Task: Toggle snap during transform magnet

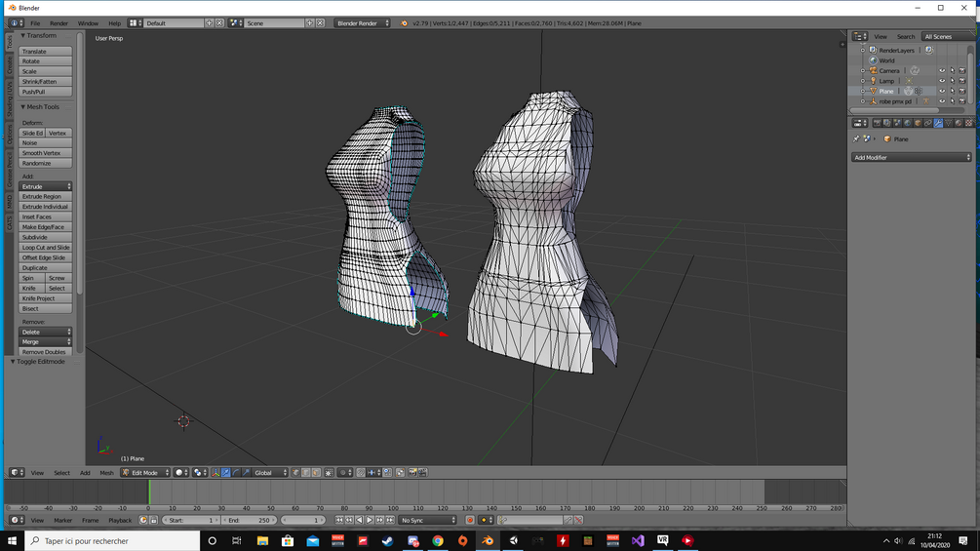Action: 361,473
